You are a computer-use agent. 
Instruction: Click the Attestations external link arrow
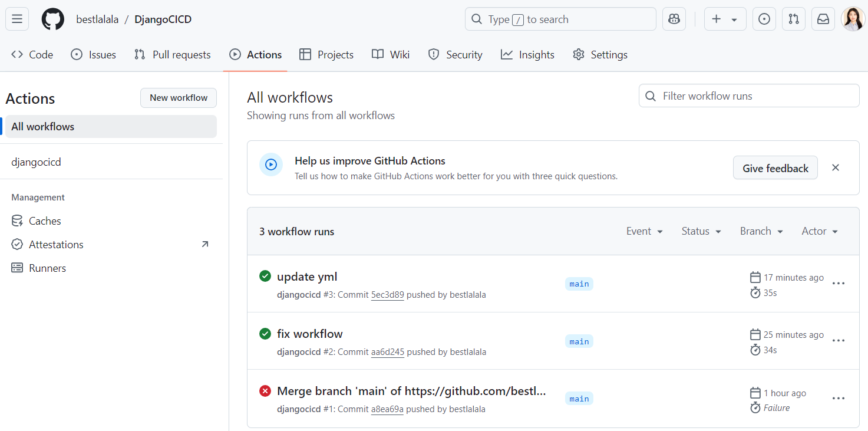pyautogui.click(x=205, y=244)
